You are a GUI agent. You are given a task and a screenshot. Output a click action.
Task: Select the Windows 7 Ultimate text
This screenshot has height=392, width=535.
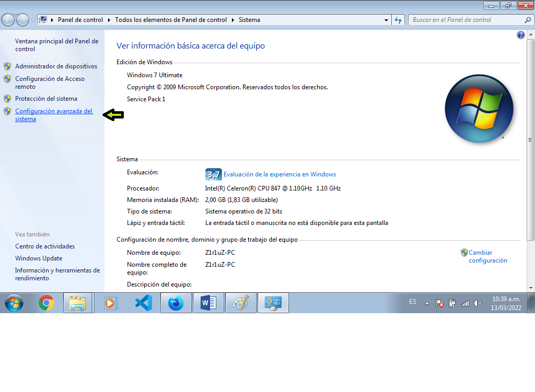coord(155,75)
